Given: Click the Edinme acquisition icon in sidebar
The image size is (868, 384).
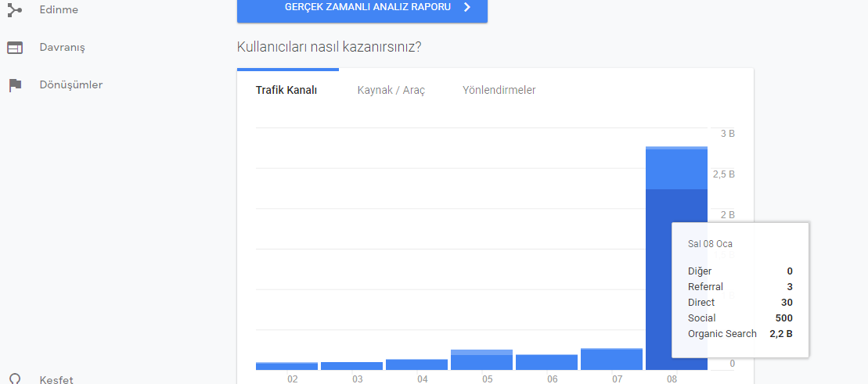Looking at the screenshot, I should point(15,9).
